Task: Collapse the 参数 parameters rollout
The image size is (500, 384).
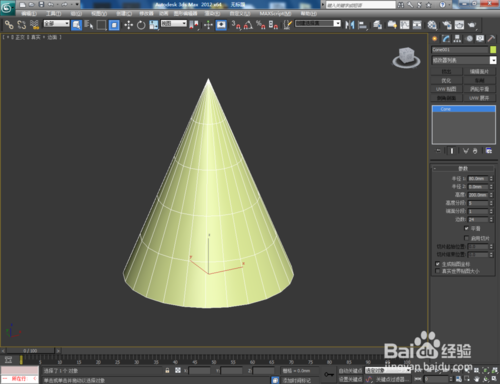Action: (463, 168)
